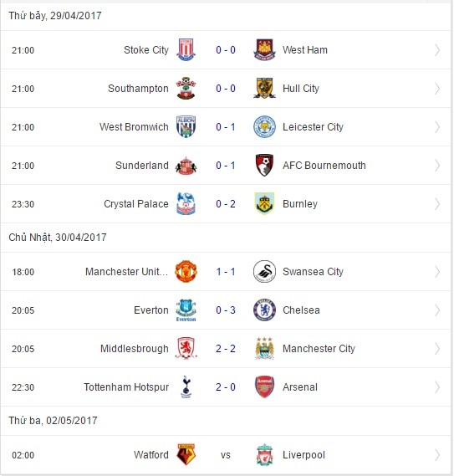Click the AFC Bournemouth crest

pyautogui.click(x=264, y=165)
